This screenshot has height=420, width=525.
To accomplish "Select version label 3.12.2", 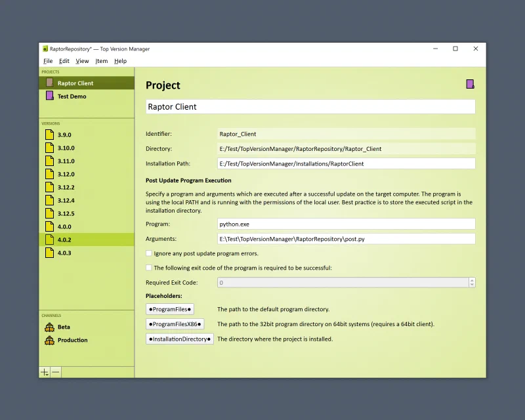I will point(66,187).
